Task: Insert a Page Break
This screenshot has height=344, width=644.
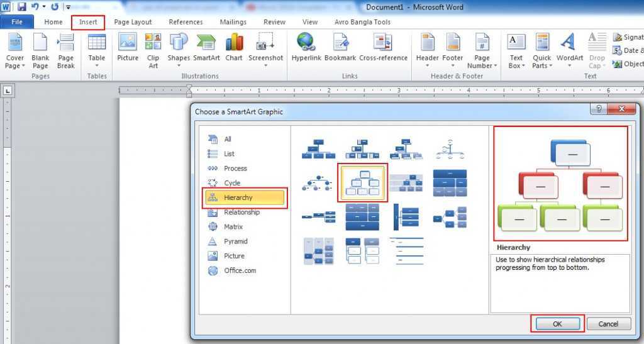Action: [x=65, y=50]
